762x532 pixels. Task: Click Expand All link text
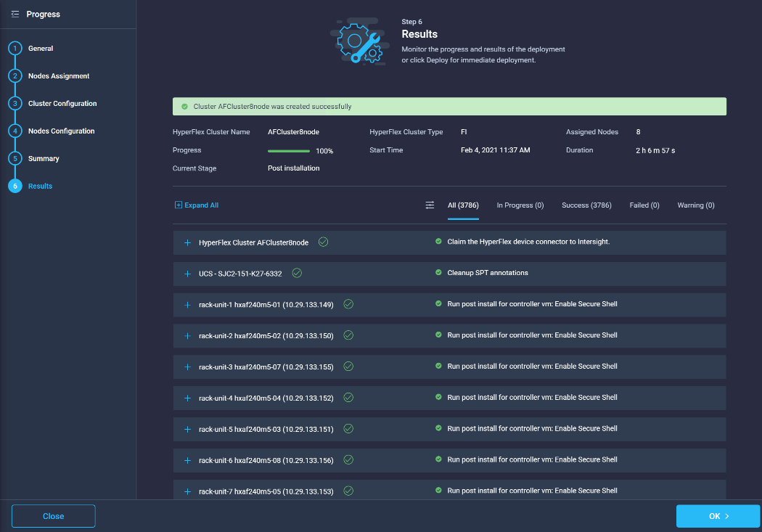click(202, 205)
